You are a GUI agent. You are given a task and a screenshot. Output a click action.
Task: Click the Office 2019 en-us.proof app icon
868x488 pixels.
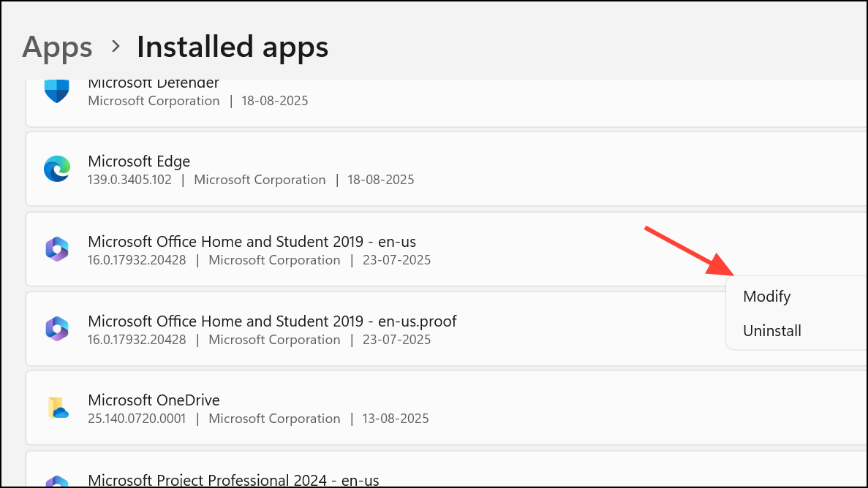tap(56, 329)
